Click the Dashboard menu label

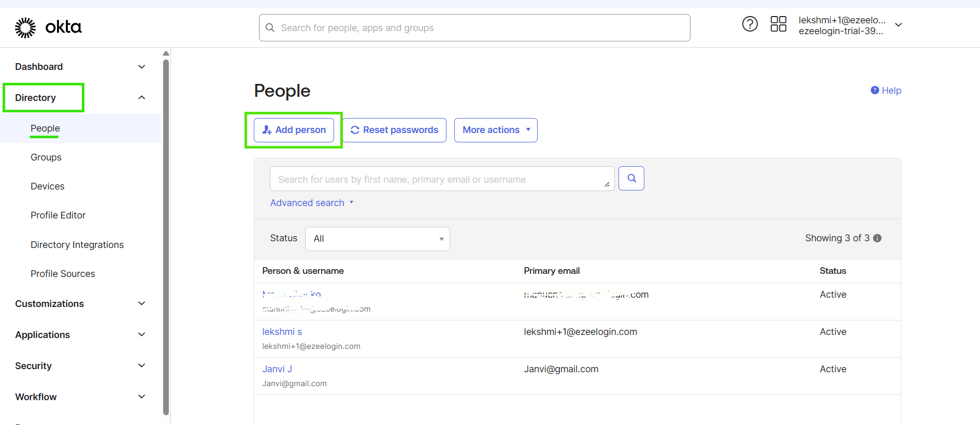coord(39,67)
